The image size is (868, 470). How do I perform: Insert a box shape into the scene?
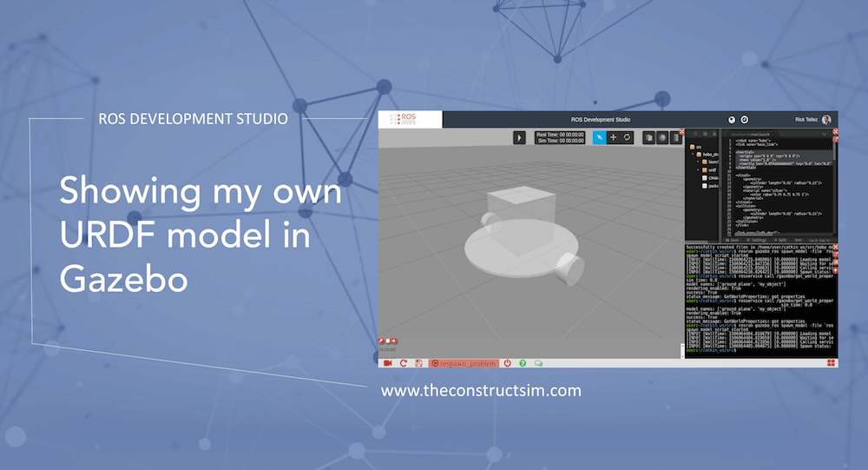point(648,137)
